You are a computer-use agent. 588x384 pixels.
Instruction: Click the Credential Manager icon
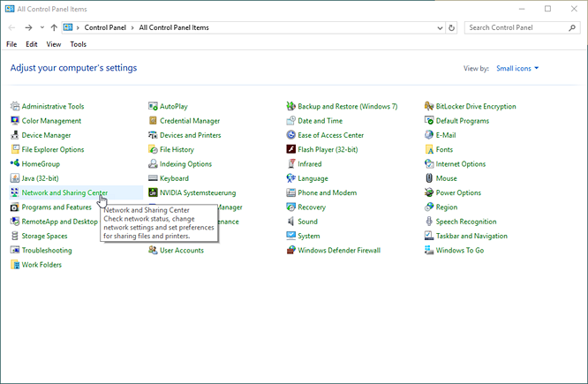pyautogui.click(x=153, y=121)
